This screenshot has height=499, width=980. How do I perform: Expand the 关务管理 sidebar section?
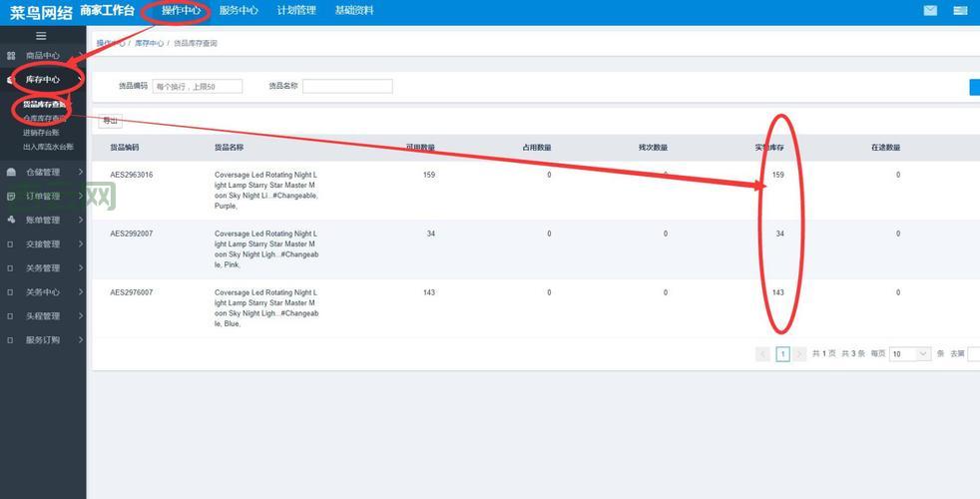43,268
